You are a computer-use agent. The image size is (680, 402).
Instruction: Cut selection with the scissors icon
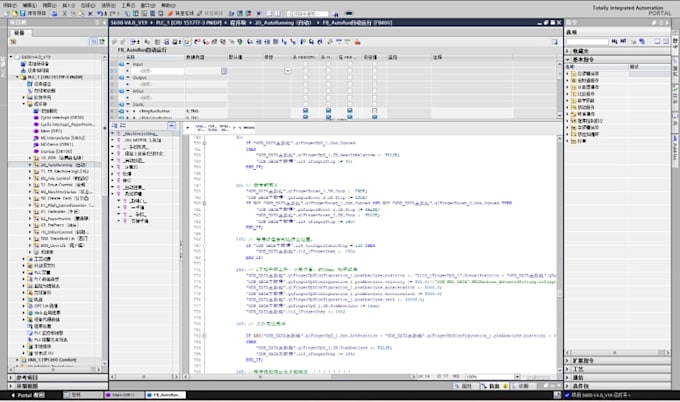click(65, 13)
